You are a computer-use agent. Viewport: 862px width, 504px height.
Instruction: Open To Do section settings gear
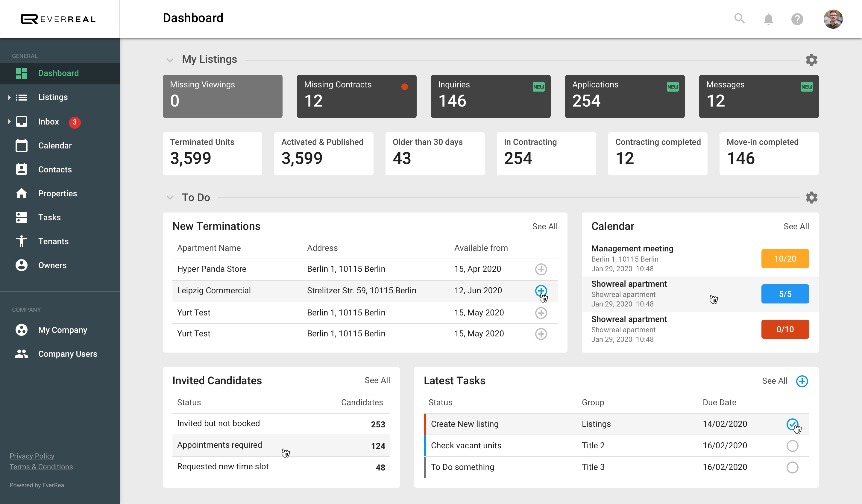point(811,198)
